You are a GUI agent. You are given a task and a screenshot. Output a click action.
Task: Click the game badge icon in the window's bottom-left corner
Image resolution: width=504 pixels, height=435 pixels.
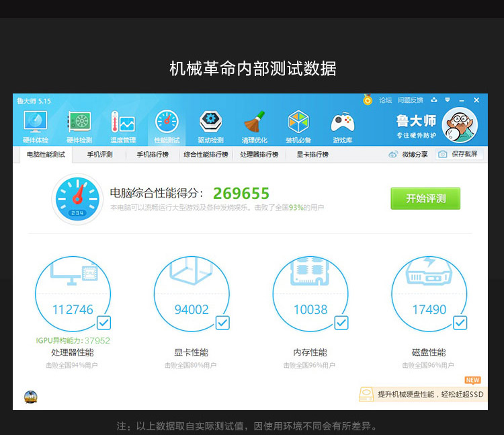pyautogui.click(x=30, y=397)
